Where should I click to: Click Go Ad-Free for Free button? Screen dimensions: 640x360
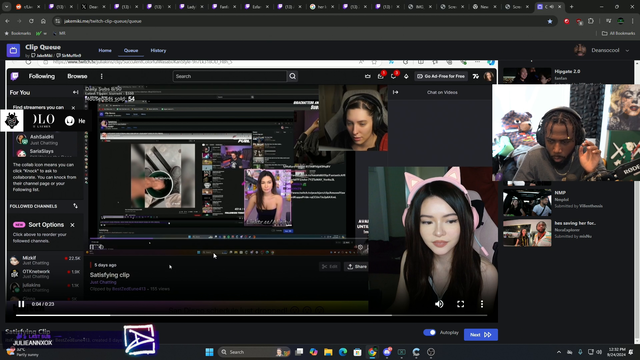pyautogui.click(x=441, y=76)
